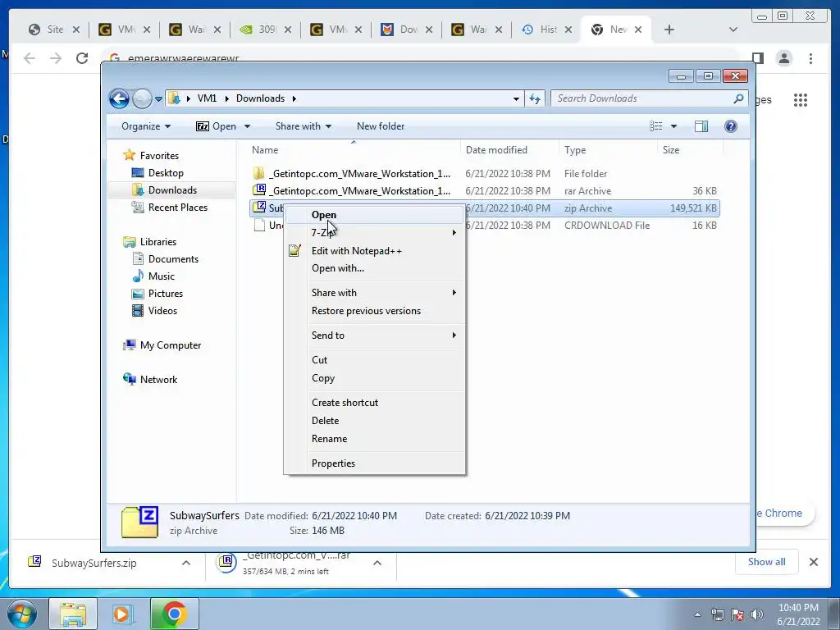Image resolution: width=840 pixels, height=630 pixels.
Task: Click the Open button with 7z icon
Action: (216, 126)
